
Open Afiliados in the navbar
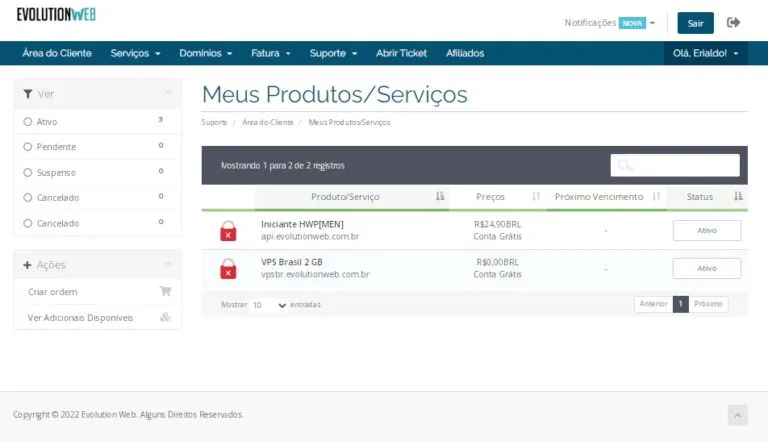465,53
